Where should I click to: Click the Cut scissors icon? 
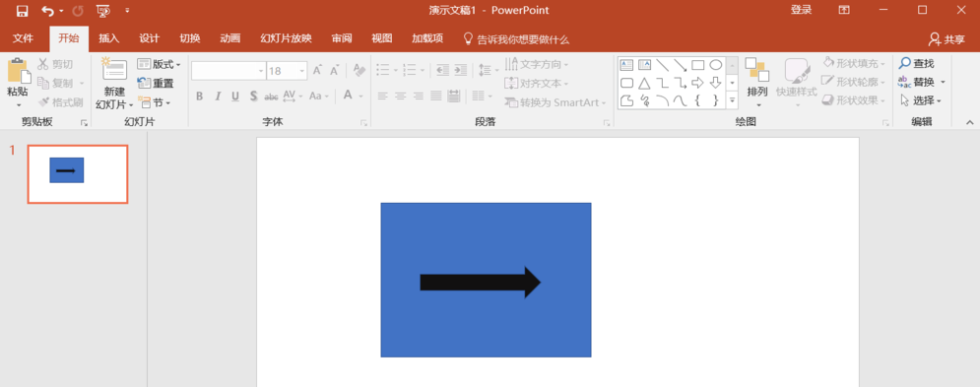pyautogui.click(x=42, y=64)
